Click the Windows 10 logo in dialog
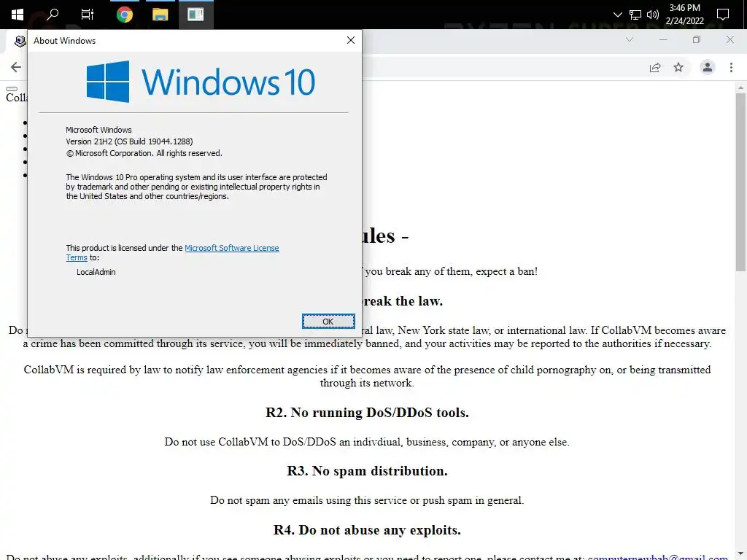Viewport: 747px width, 560px height. click(201, 82)
